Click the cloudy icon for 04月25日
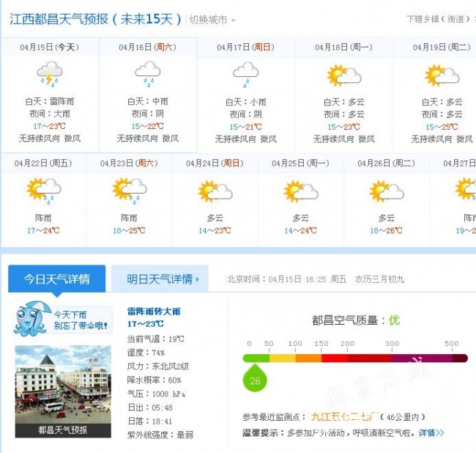Screen dimensions: 476x453 click(x=301, y=191)
